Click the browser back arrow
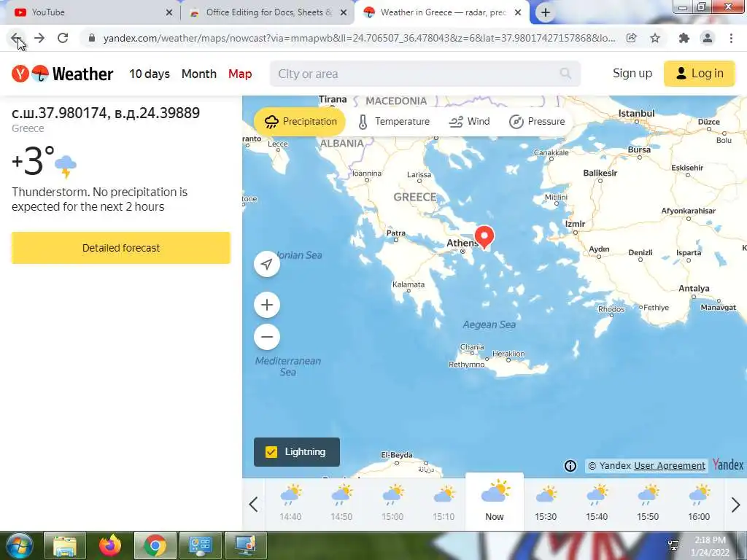Image resolution: width=747 pixels, height=560 pixels. 16,38
